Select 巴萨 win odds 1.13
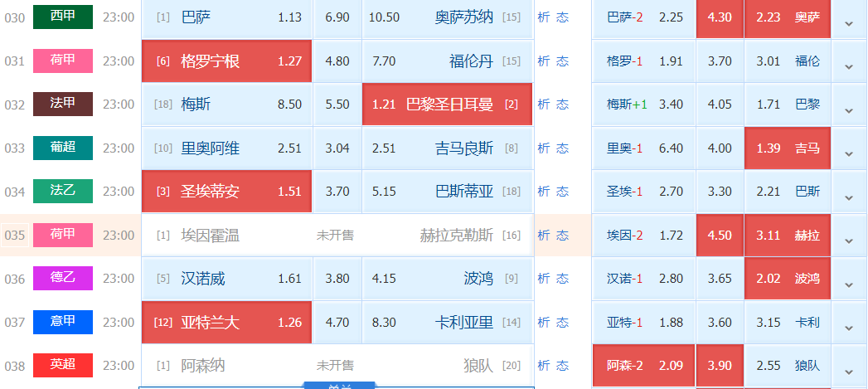Screen dimensions: 868x389 point(226,17)
